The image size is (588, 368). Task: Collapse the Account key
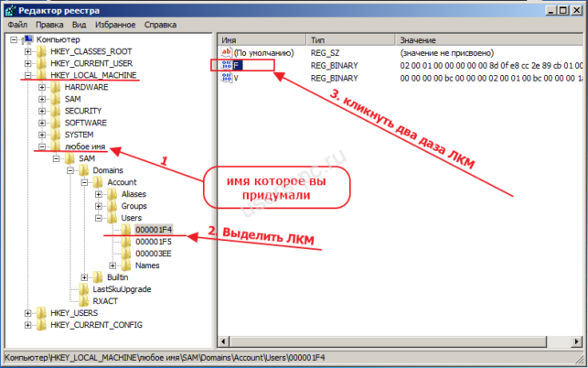tap(84, 182)
